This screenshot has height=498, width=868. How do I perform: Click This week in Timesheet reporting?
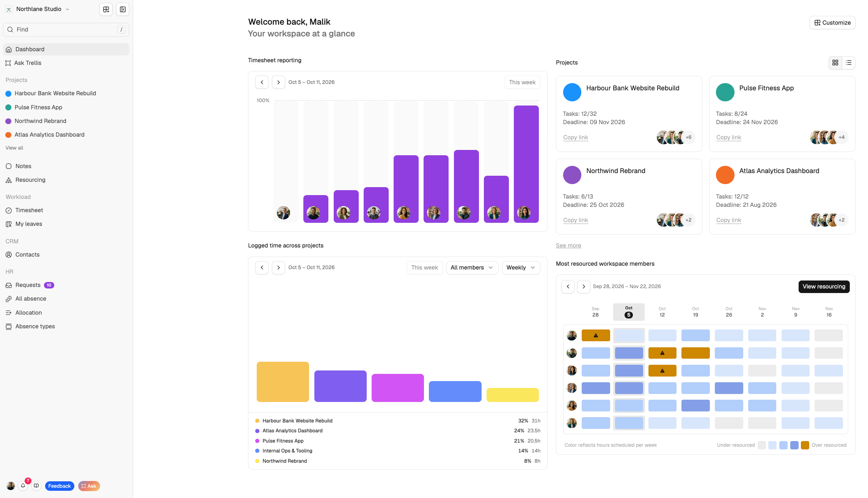click(x=522, y=82)
